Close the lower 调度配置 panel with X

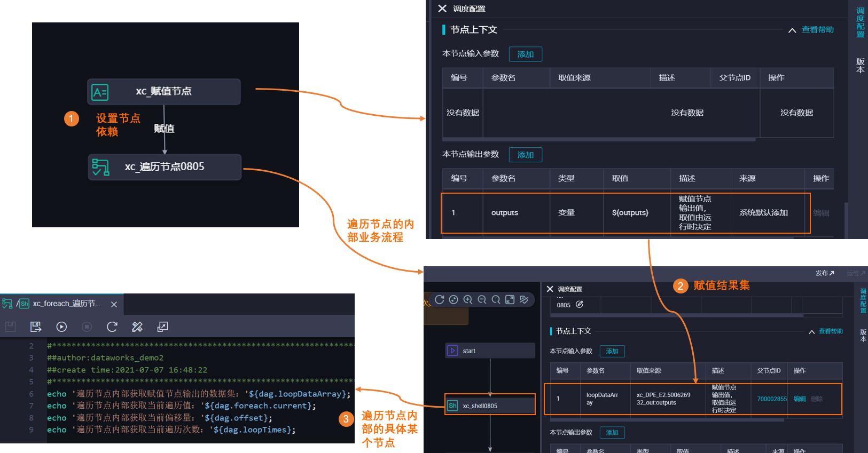click(550, 289)
